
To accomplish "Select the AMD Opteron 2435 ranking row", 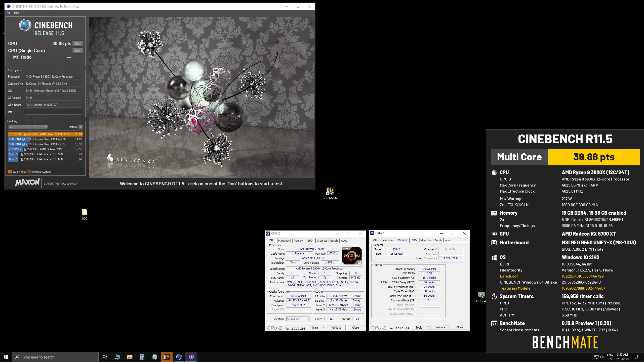I will tap(46, 149).
